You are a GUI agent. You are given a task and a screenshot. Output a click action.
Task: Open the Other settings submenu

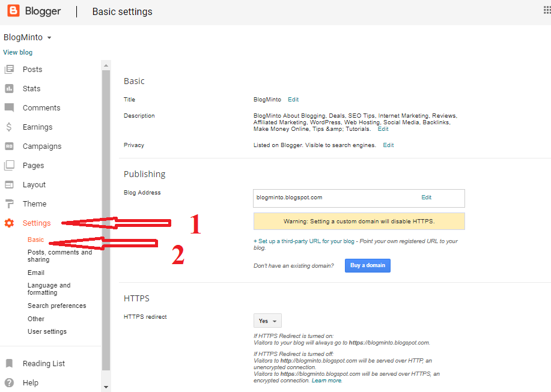click(x=36, y=319)
